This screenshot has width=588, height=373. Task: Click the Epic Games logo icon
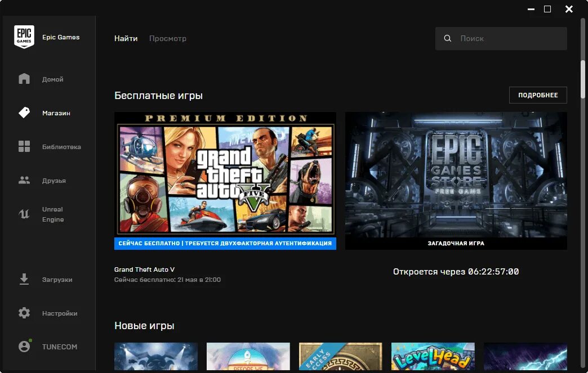click(24, 37)
